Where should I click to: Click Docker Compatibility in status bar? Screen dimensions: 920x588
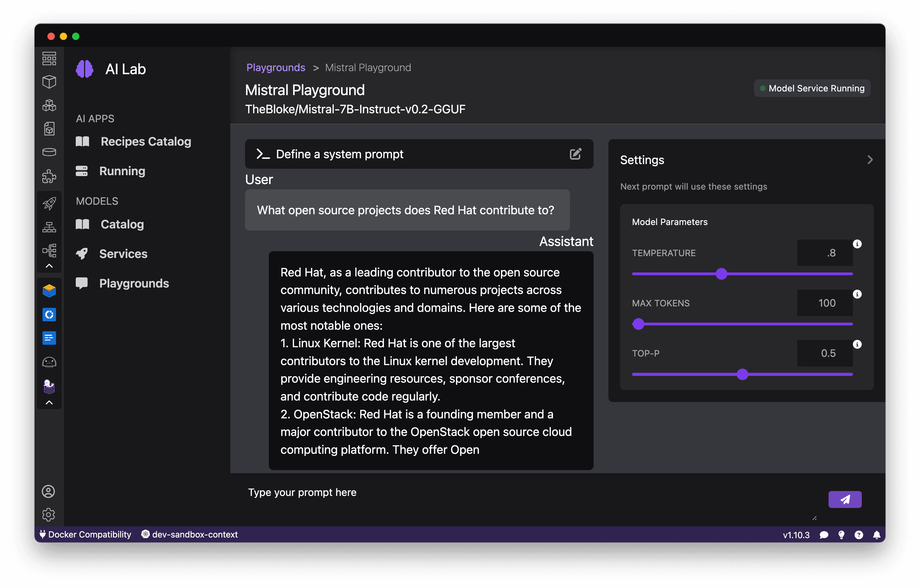coord(86,534)
